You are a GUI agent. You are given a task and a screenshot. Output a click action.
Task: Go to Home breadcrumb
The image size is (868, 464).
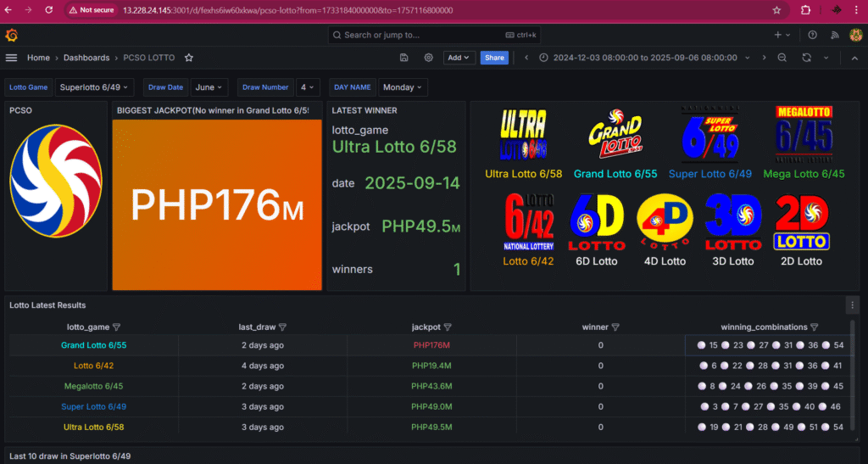pos(38,58)
